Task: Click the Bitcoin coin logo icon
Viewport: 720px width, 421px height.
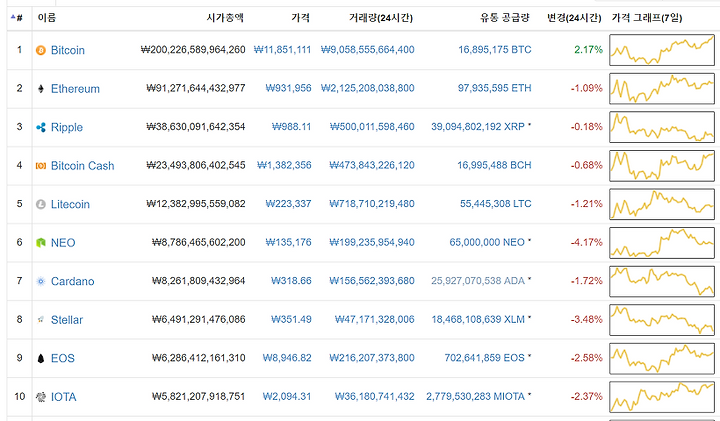Action: 41,50
